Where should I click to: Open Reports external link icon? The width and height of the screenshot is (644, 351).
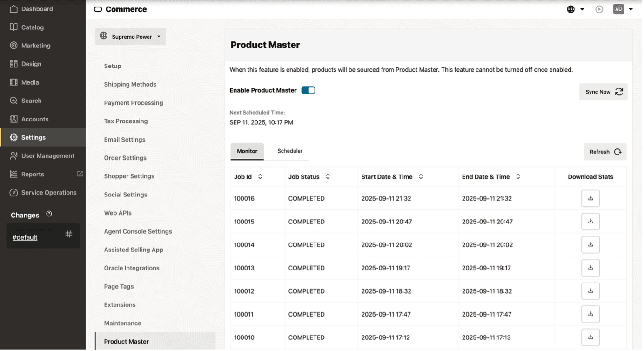tap(80, 174)
